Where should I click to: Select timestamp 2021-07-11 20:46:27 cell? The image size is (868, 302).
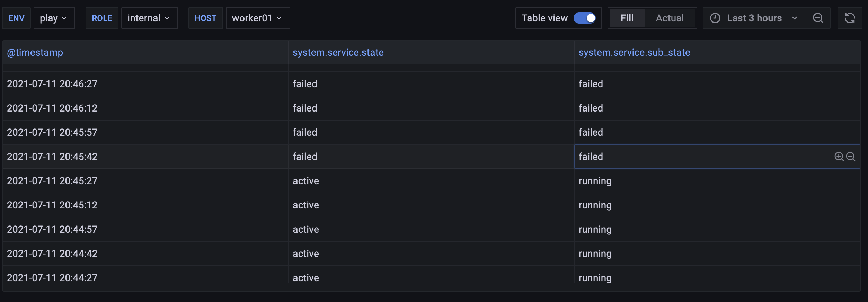point(145,84)
